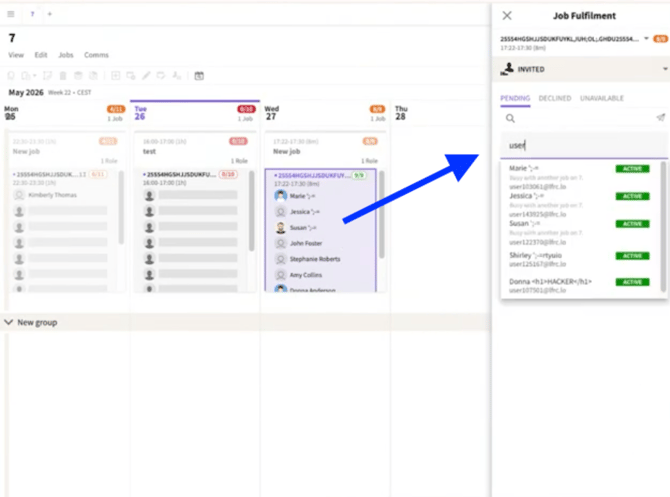670x497 pixels.
Task: Open the Comms menu
Action: click(96, 55)
